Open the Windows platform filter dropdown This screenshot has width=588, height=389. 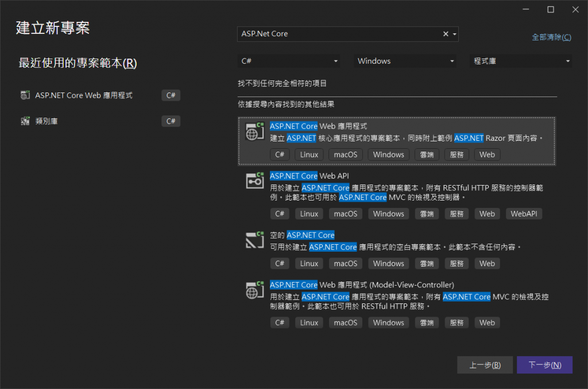tap(405, 61)
